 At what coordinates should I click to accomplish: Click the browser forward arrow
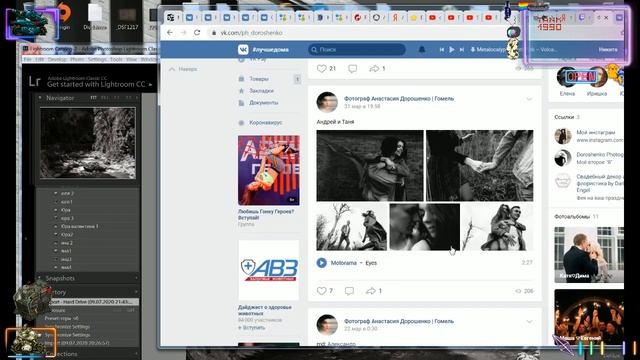click(183, 33)
